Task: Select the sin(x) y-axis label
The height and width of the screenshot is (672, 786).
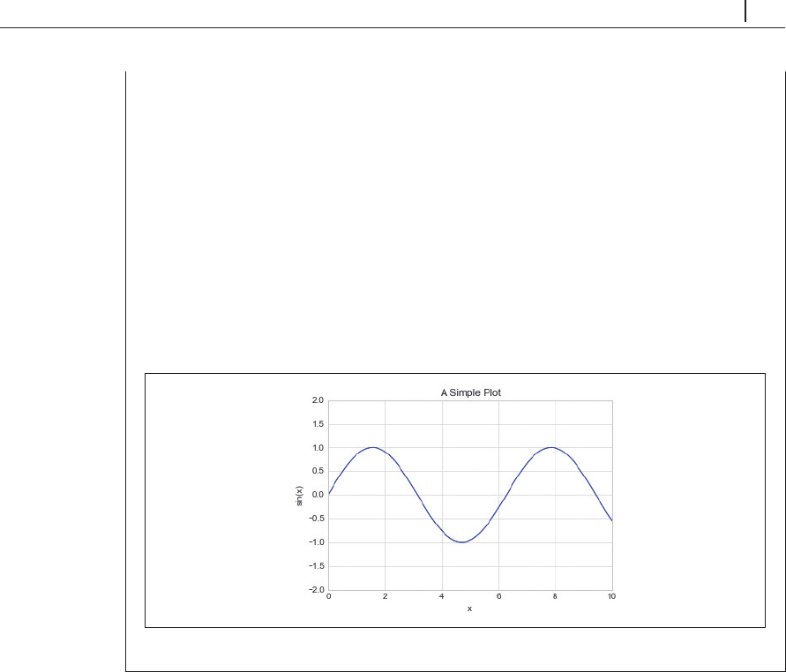Action: coord(301,495)
